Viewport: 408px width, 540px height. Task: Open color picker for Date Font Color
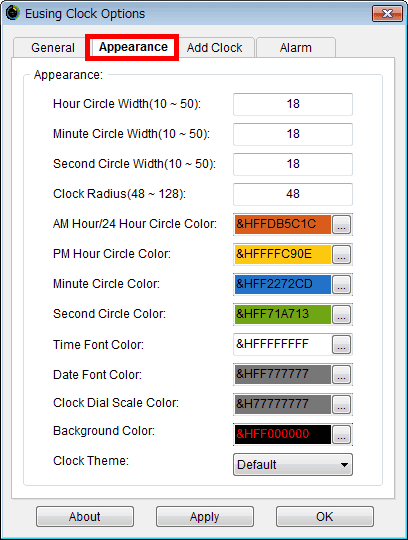click(x=341, y=374)
